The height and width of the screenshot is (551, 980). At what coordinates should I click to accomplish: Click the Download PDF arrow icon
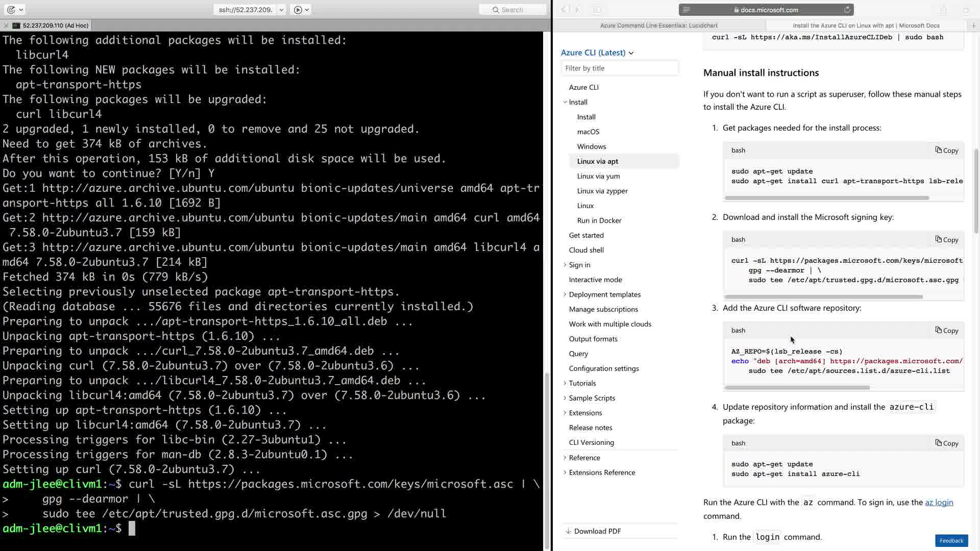pos(568,531)
